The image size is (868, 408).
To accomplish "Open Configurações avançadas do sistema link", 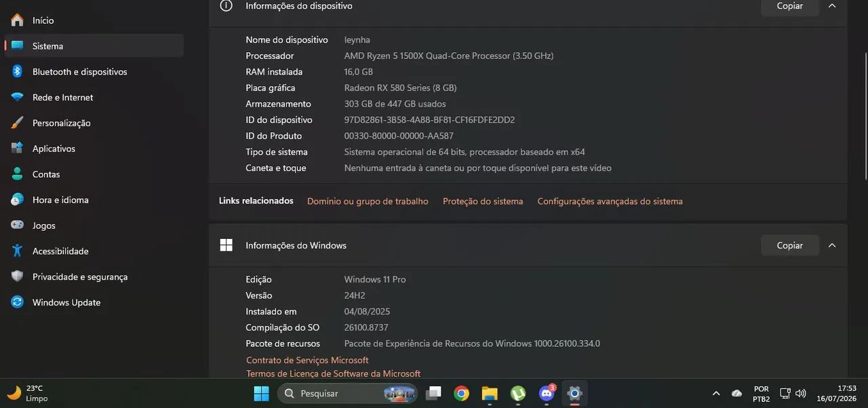I will pos(610,201).
